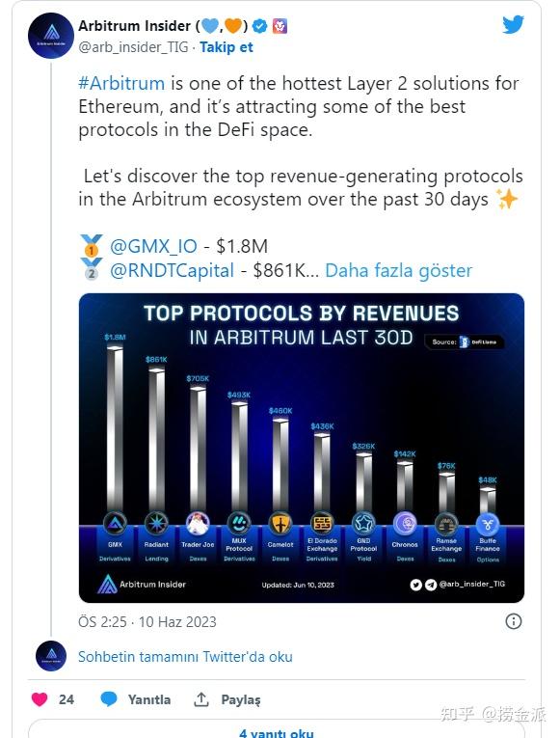Click the Twitter bird logo icon
This screenshot has width=560, height=738.
tap(513, 24)
